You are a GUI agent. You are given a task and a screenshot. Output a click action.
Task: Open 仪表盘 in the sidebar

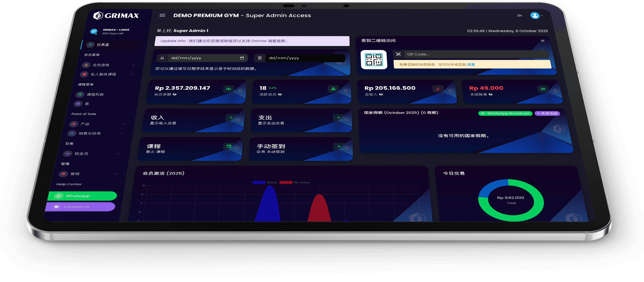pos(103,45)
